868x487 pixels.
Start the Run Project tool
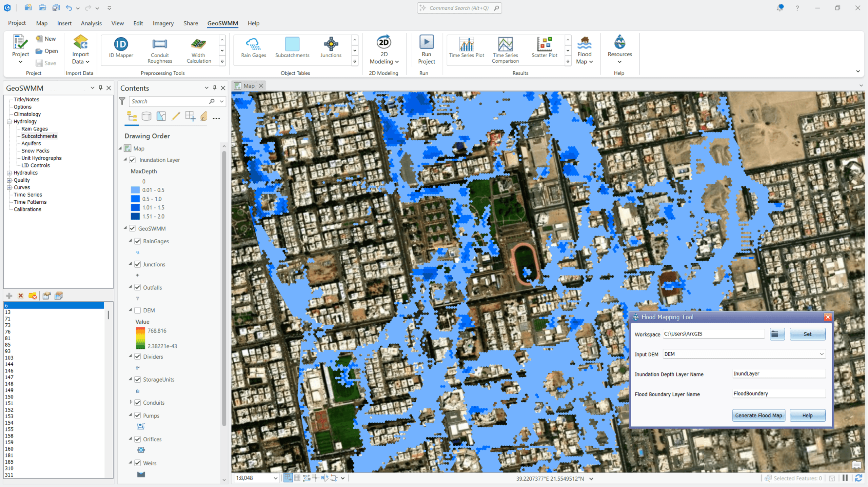(426, 48)
